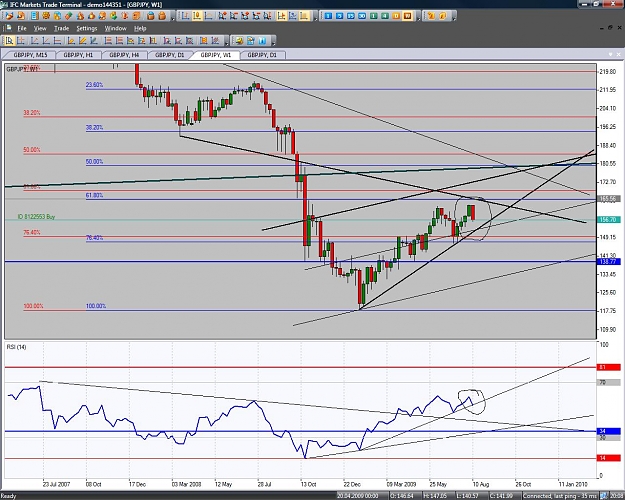
Task: Select the 5-minute timeframe button
Action: click(339, 16)
